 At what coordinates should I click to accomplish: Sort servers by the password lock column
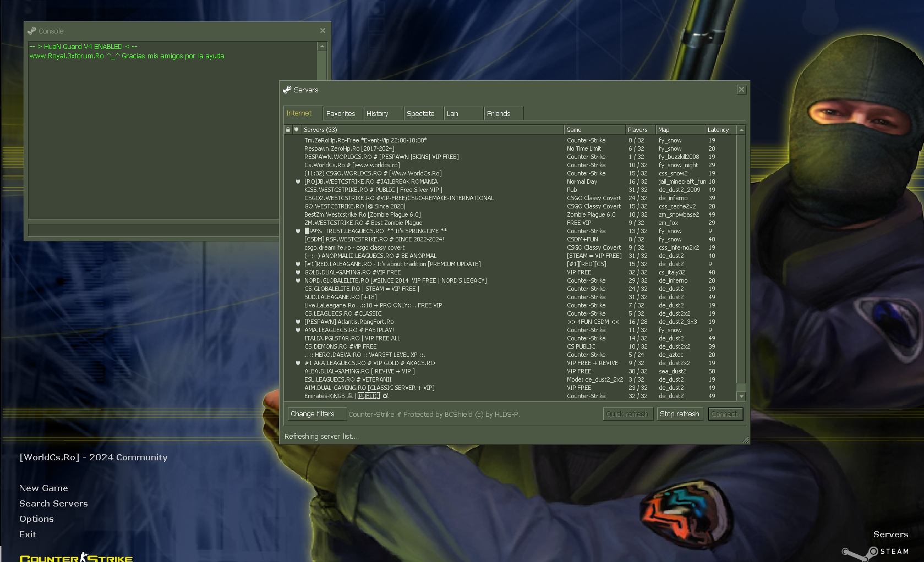pyautogui.click(x=288, y=130)
